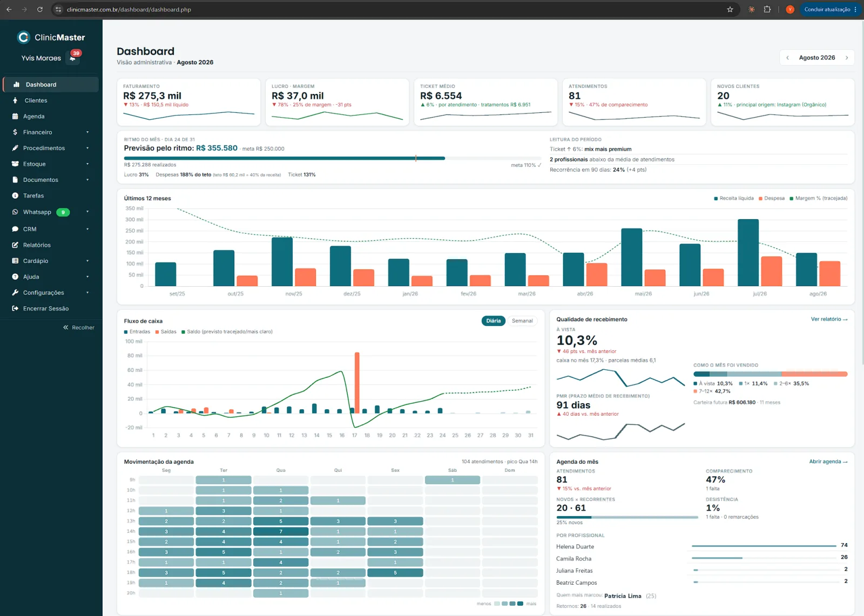The image size is (864, 616).
Task: Click the Encerrar Sessão logout icon
Action: point(15,309)
